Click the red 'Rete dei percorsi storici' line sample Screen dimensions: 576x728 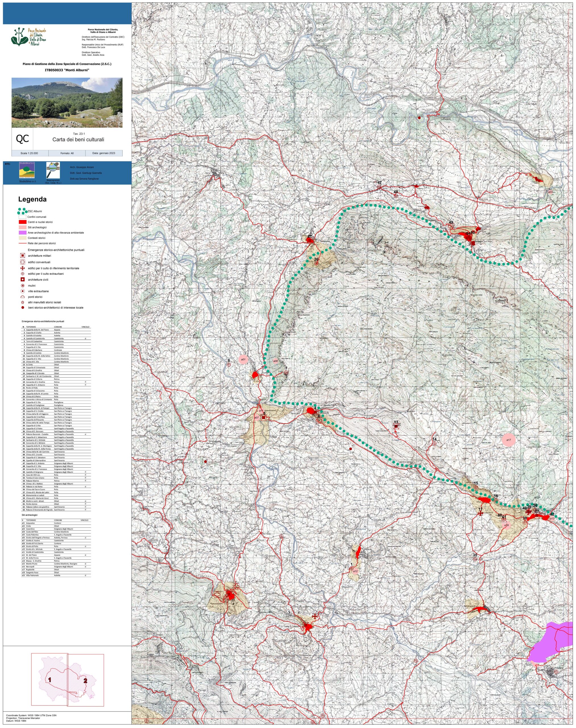tap(22, 243)
